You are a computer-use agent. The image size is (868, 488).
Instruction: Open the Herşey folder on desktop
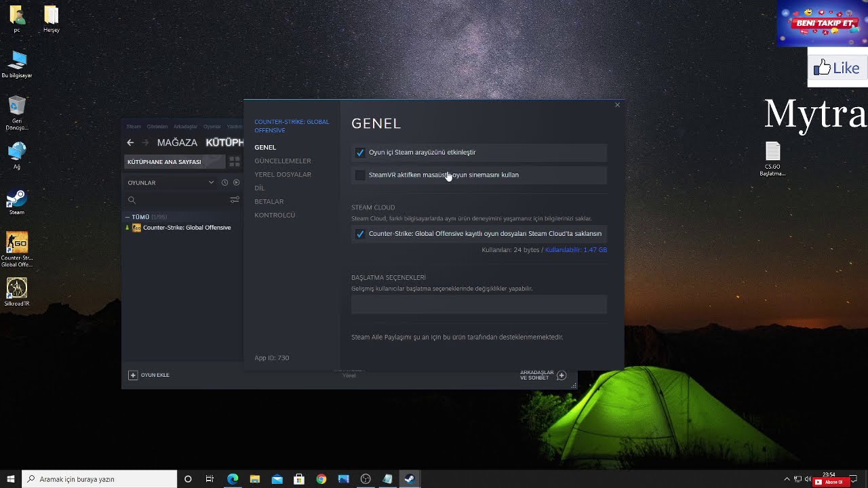52,20
